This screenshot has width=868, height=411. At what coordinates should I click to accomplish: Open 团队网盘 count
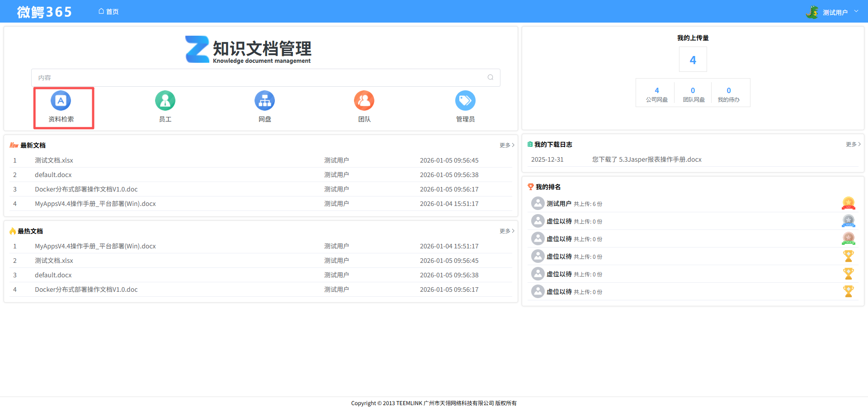pyautogui.click(x=693, y=94)
